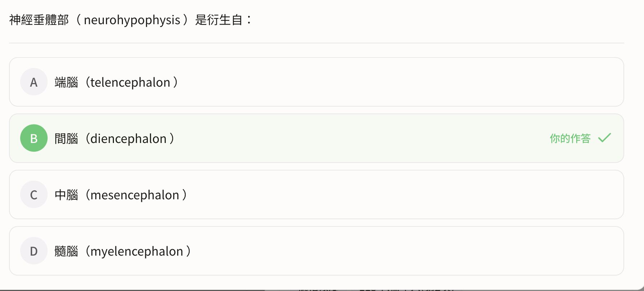Select the 端腦 option text
This screenshot has width=644, height=291.
click(66, 82)
